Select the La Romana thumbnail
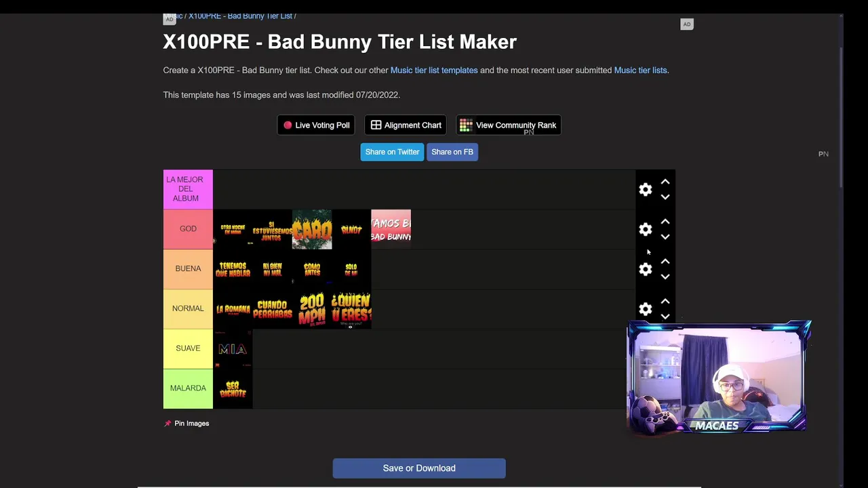The image size is (868, 488). (233, 309)
